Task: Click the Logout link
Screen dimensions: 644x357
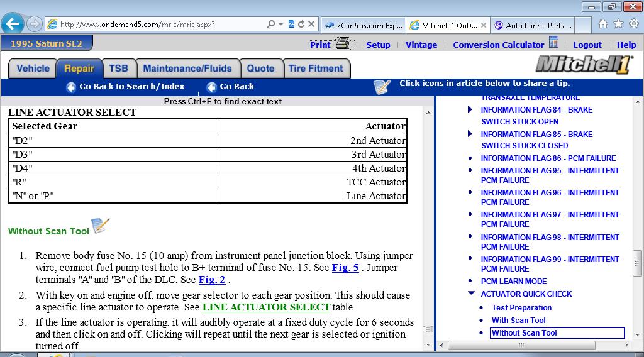Action: [x=587, y=45]
